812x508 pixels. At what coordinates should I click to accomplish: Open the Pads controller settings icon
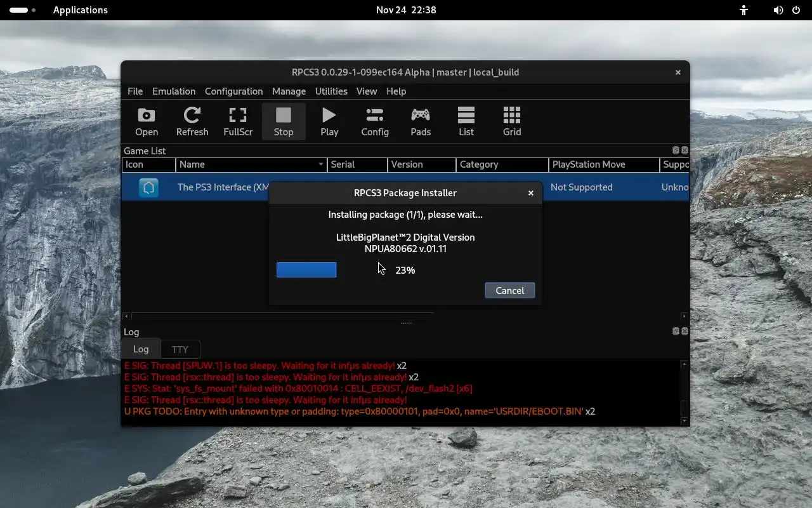pyautogui.click(x=421, y=122)
